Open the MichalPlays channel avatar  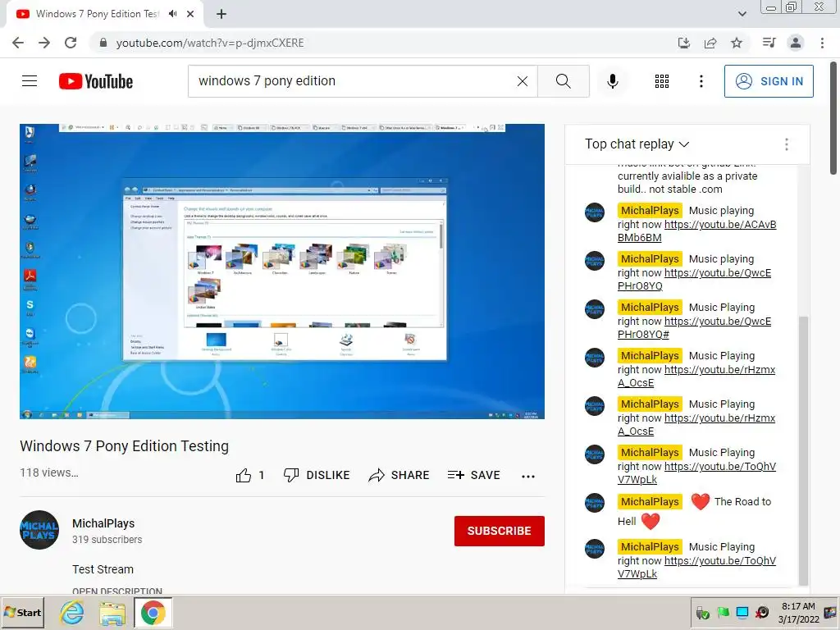39,530
